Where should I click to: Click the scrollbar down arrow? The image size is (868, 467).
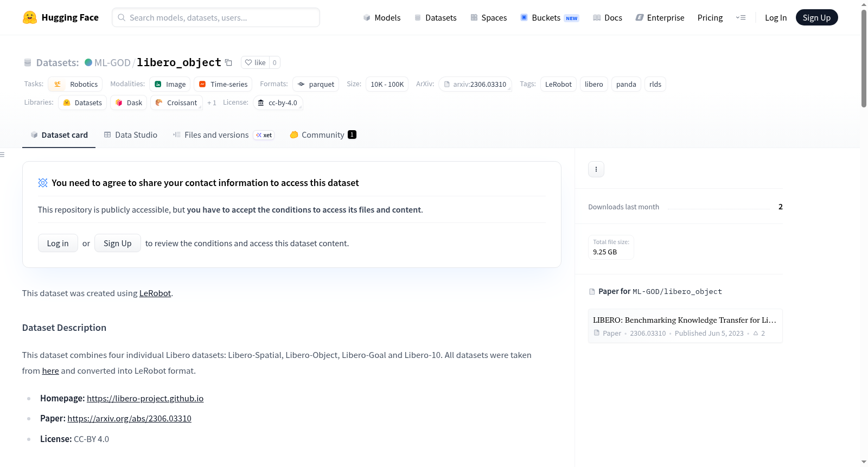[x=864, y=462]
